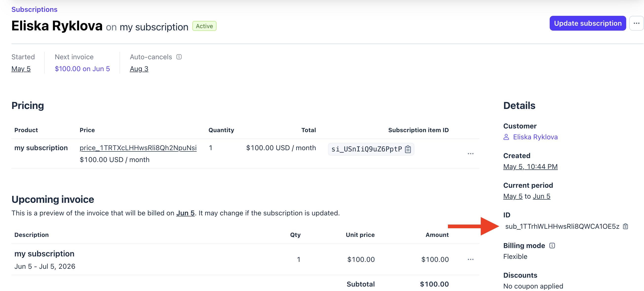Viewport: 644px width, 291px height.
Task: Go back to Subscriptions breadcrumb
Action: coord(35,9)
